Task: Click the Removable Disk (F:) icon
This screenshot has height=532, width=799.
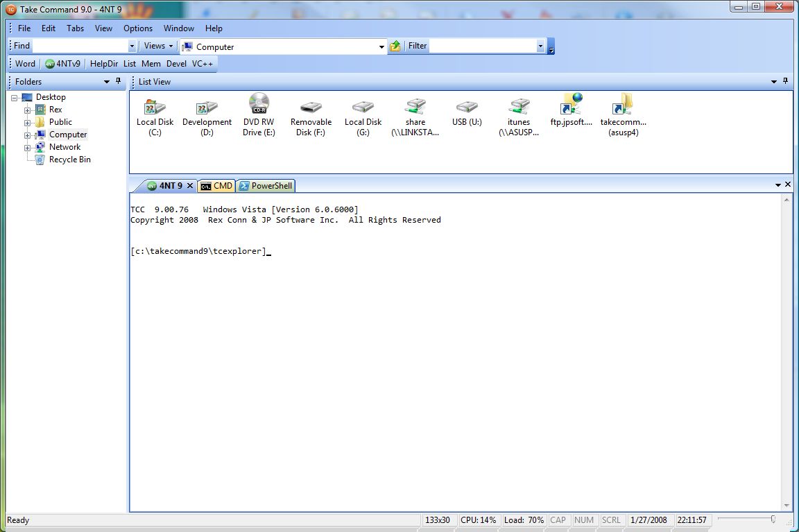Action: point(311,108)
